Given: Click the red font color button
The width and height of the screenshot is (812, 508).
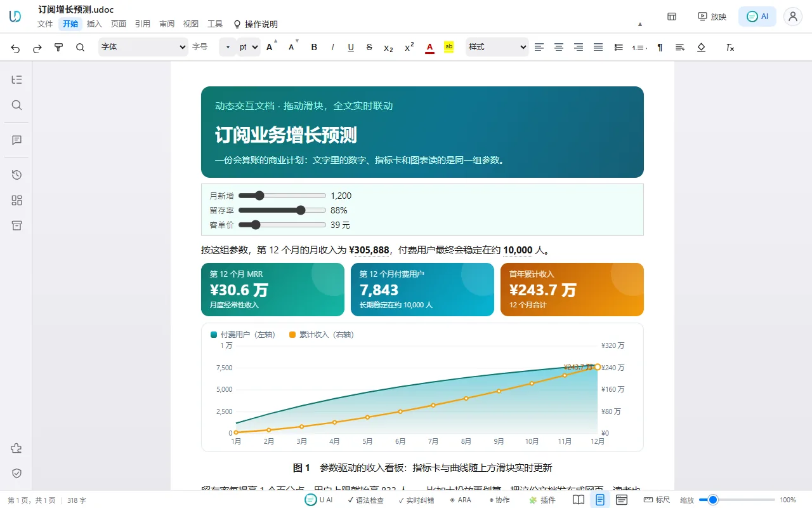Looking at the screenshot, I should tap(429, 48).
